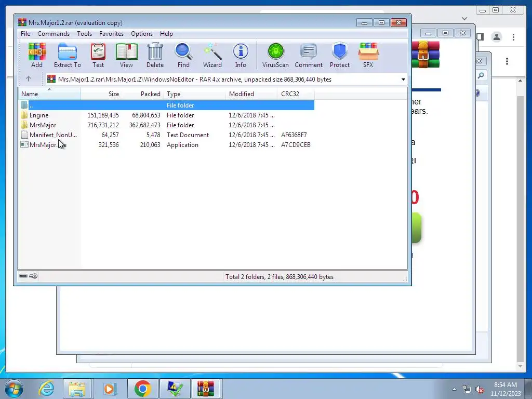Click the WinRAR taskbar icon
This screenshot has width=532, height=399.
207,389
